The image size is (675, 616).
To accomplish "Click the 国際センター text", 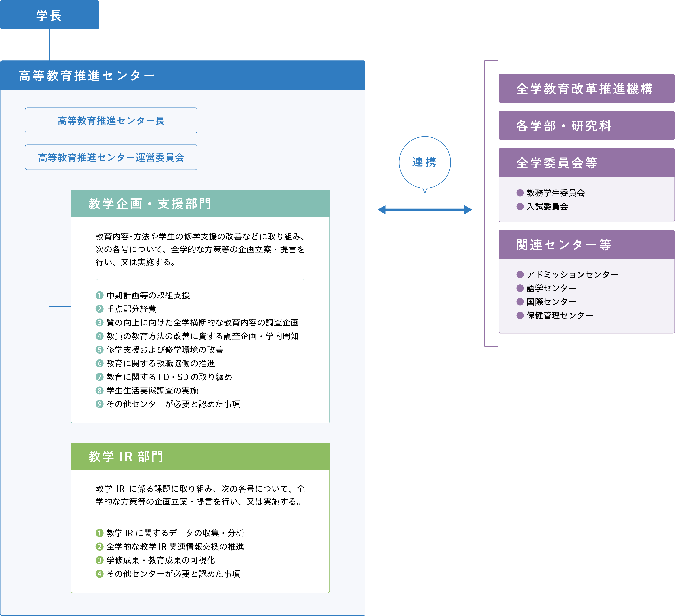I will (551, 302).
